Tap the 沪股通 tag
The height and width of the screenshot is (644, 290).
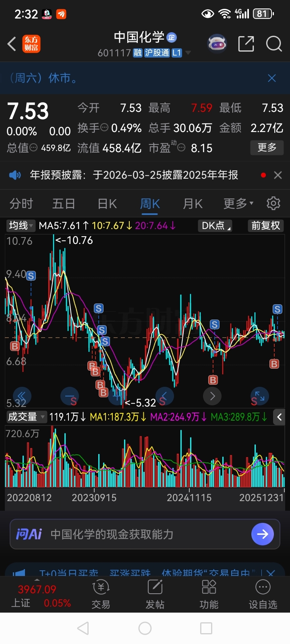pyautogui.click(x=157, y=53)
